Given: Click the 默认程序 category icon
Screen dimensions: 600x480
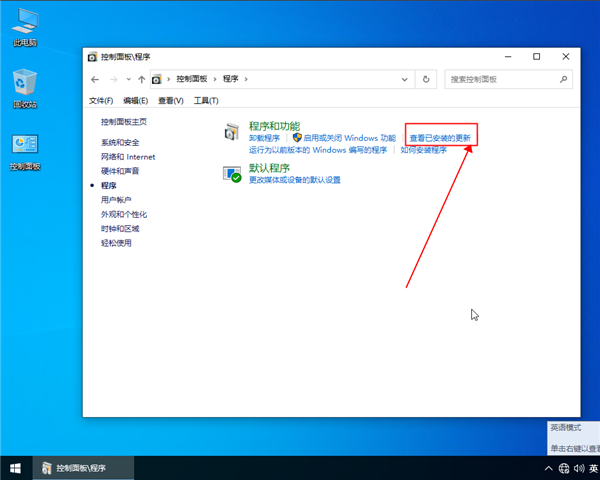Looking at the screenshot, I should coord(232,174).
